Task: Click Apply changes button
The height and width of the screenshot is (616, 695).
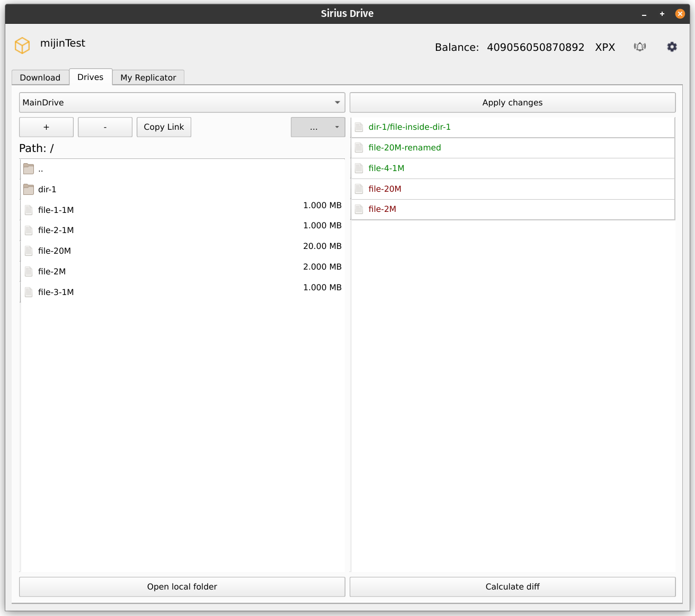Action: [x=512, y=102]
